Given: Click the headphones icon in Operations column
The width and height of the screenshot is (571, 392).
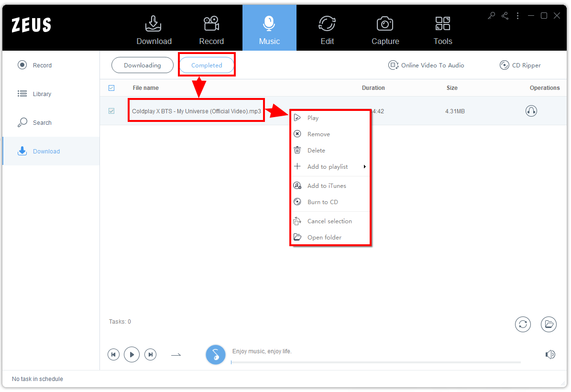Looking at the screenshot, I should tap(531, 110).
